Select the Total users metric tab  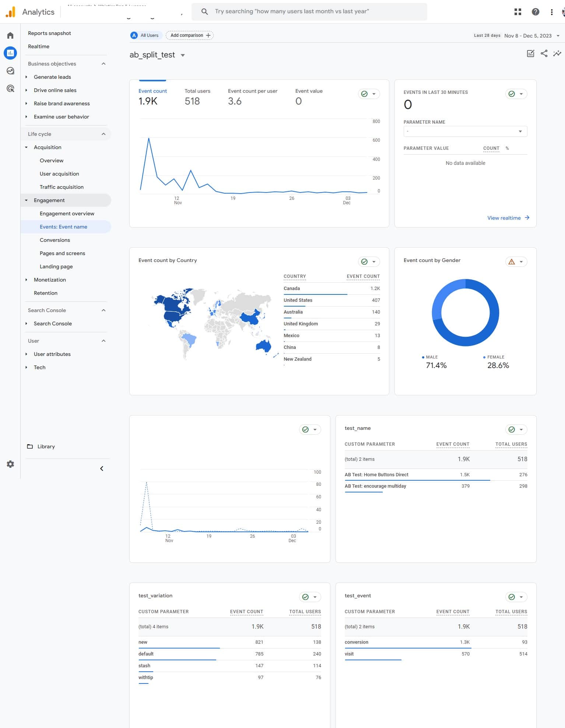(x=197, y=97)
